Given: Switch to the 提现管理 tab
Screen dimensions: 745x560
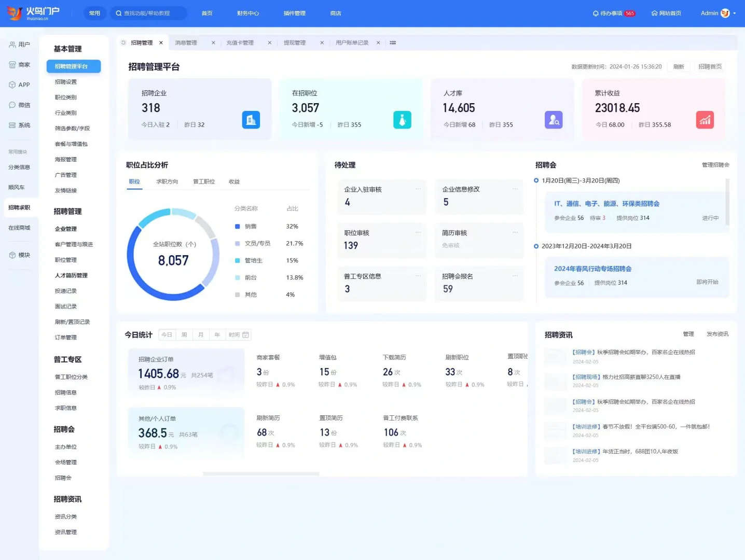Looking at the screenshot, I should pyautogui.click(x=295, y=43).
